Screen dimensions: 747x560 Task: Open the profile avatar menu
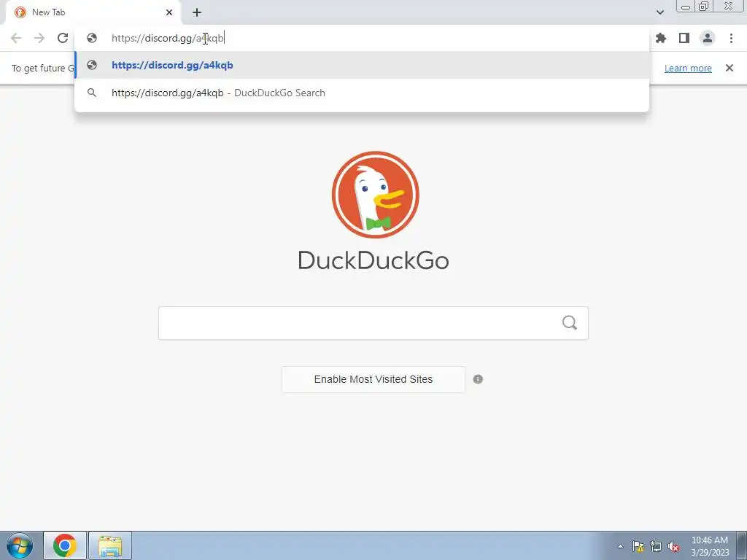pyautogui.click(x=708, y=38)
